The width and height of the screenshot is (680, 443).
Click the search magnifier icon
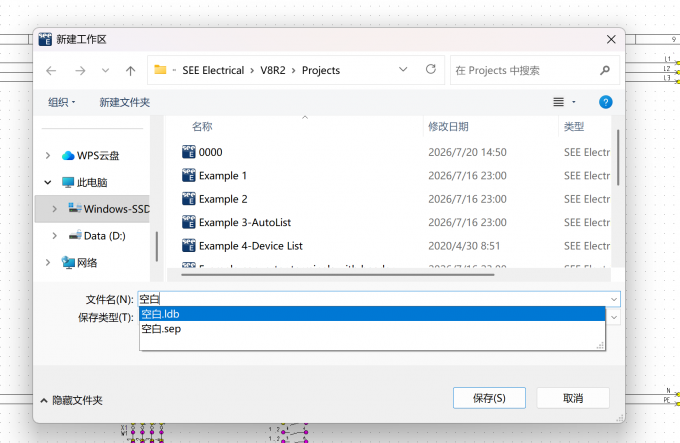[x=605, y=70]
